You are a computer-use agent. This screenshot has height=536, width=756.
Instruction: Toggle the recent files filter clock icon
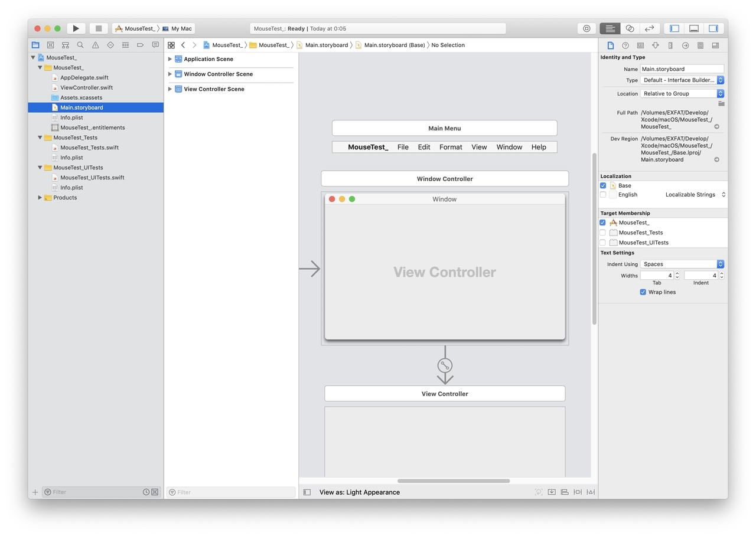pos(146,492)
